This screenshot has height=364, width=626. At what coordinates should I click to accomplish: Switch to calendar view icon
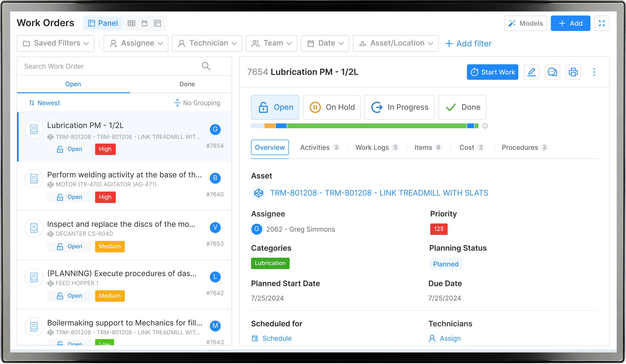(x=144, y=23)
